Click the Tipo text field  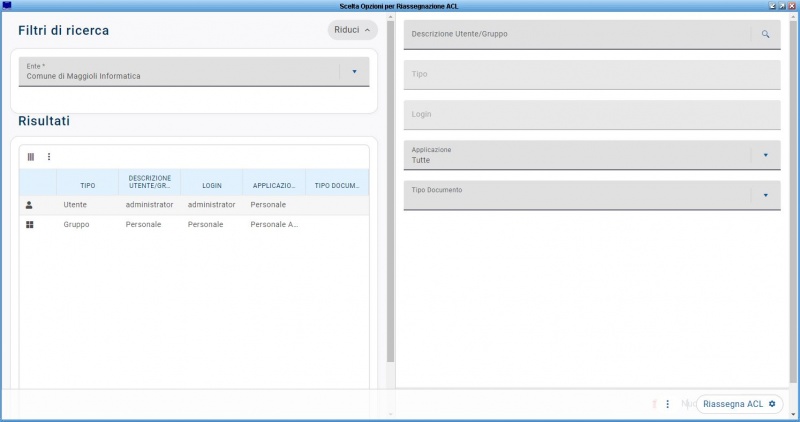590,75
